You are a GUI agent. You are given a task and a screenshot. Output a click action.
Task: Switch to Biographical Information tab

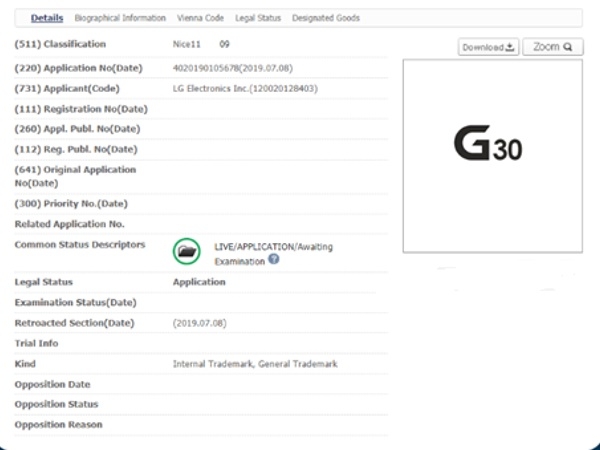click(120, 18)
